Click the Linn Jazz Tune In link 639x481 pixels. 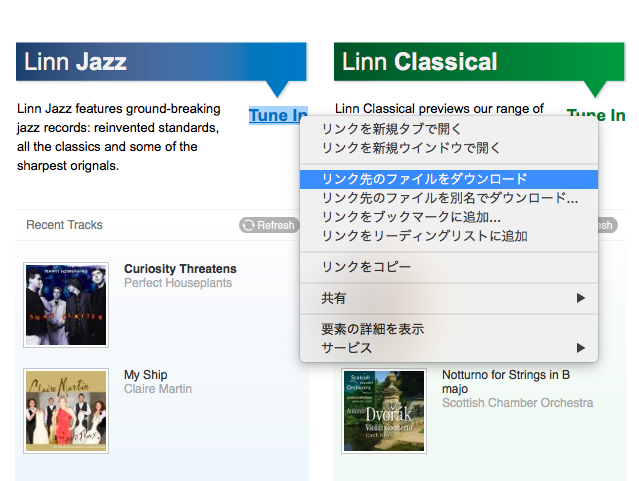pos(278,116)
